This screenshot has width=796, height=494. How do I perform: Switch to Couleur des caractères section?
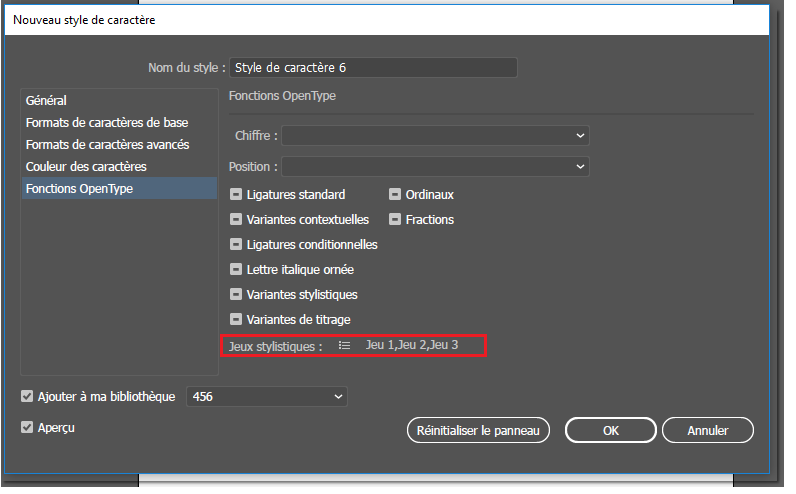[x=87, y=166]
